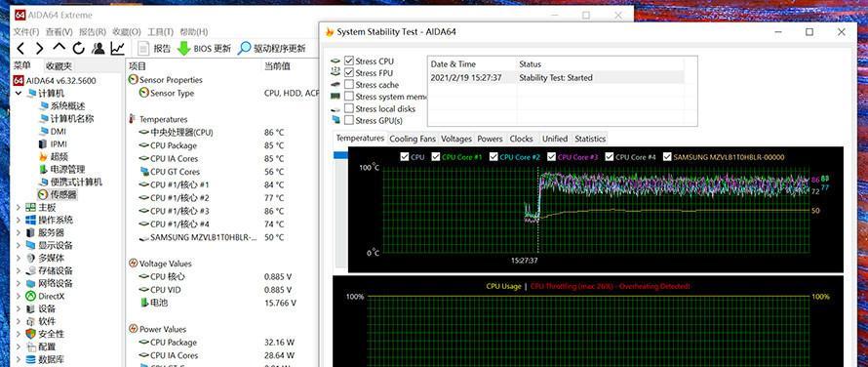The height and width of the screenshot is (367, 868).
Task: Expand the 主板 tree node
Action: 19,207
